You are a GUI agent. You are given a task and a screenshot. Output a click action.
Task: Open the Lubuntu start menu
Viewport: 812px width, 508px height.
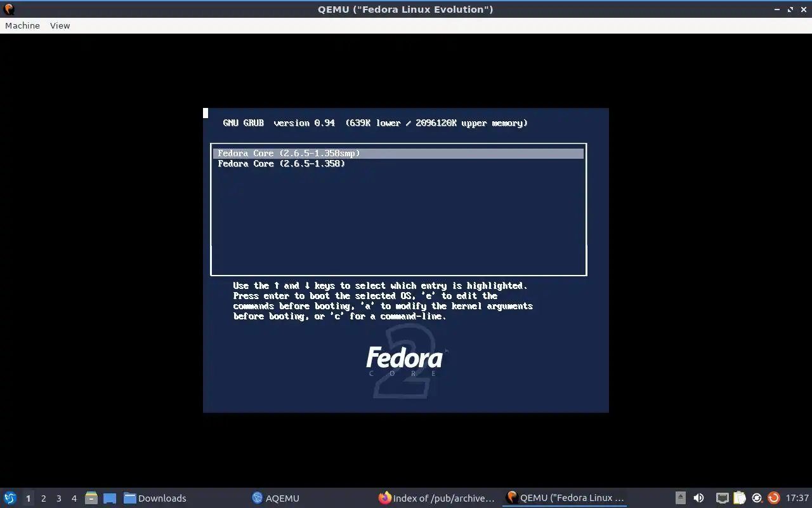click(x=10, y=498)
